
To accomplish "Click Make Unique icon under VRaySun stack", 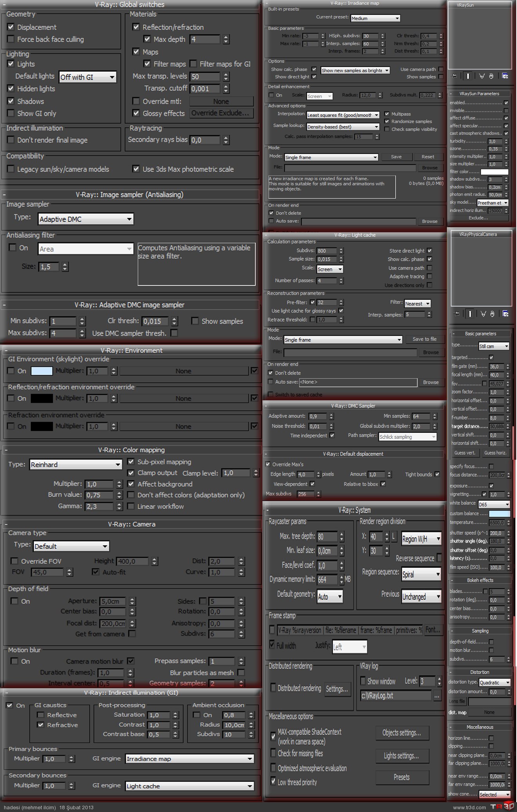I will (x=482, y=76).
